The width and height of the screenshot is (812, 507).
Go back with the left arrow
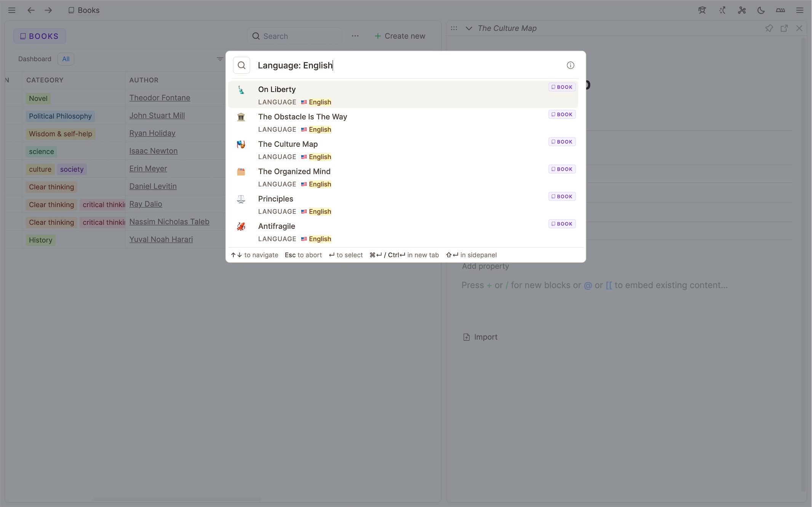coord(31,10)
